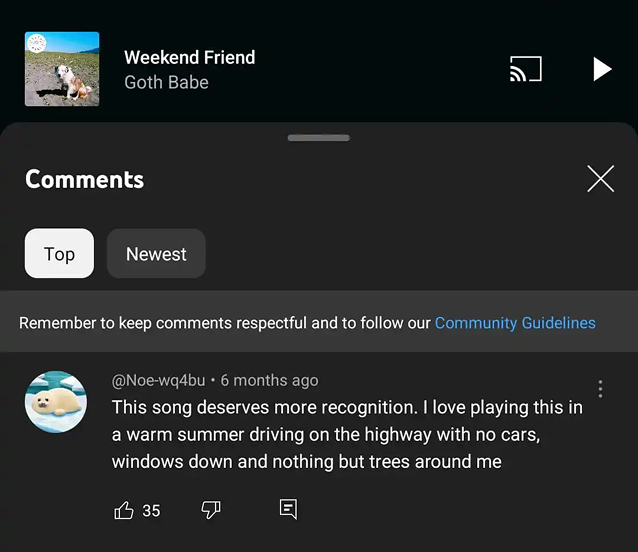Viewport: 638px width, 552px height.
Task: Open the Weekend Friend song title
Action: [189, 57]
